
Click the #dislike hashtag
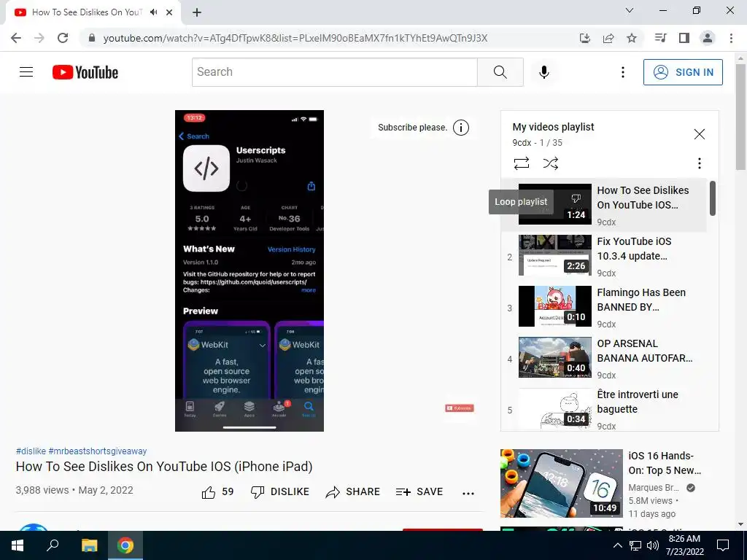click(31, 451)
